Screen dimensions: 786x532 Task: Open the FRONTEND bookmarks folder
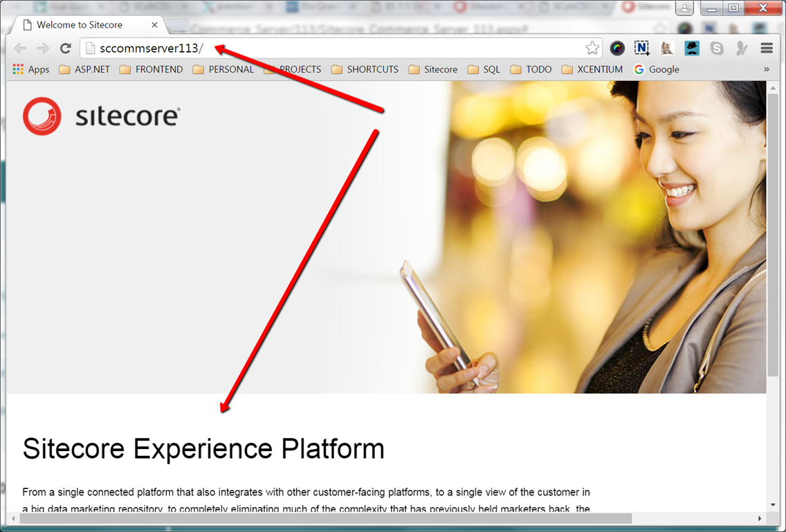[152, 69]
